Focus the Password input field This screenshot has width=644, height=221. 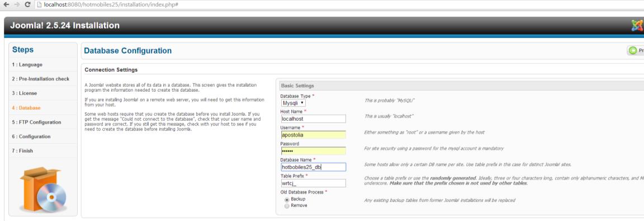coord(314,151)
